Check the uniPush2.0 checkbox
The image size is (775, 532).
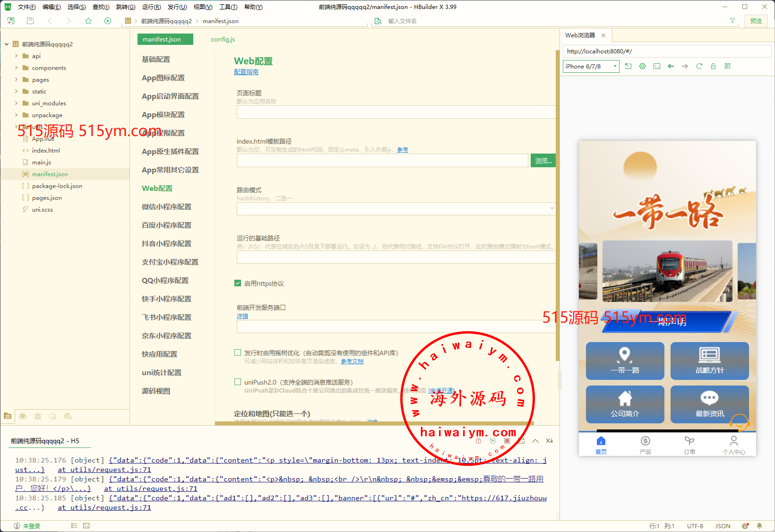pos(238,382)
